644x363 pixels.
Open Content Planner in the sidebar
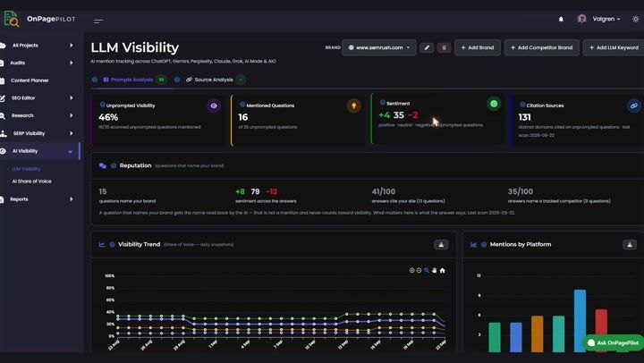click(30, 80)
